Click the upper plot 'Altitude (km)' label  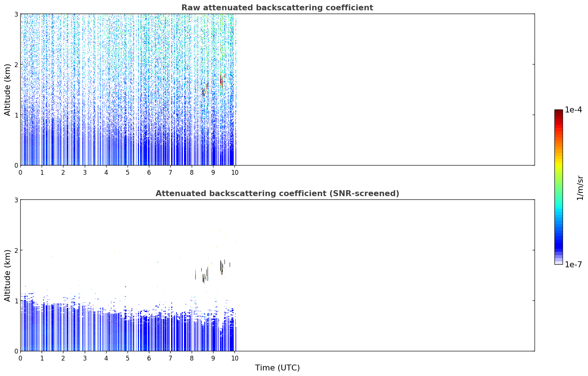(x=8, y=90)
